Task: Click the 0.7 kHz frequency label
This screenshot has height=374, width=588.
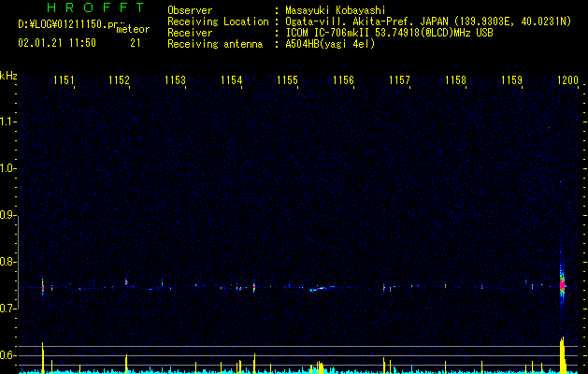Action: 7,309
